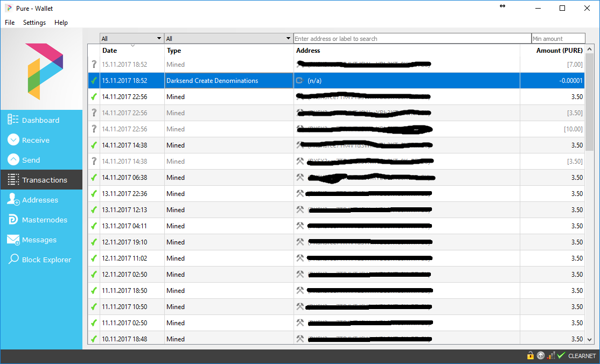Select date "12.11.2017 19:10"
Image resolution: width=600 pixels, height=364 pixels.
(124, 242)
